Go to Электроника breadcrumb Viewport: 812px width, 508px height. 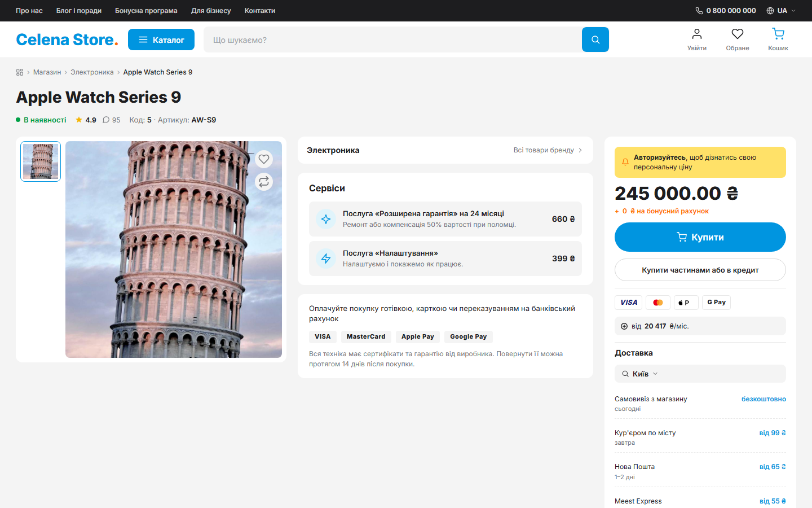[x=92, y=72]
